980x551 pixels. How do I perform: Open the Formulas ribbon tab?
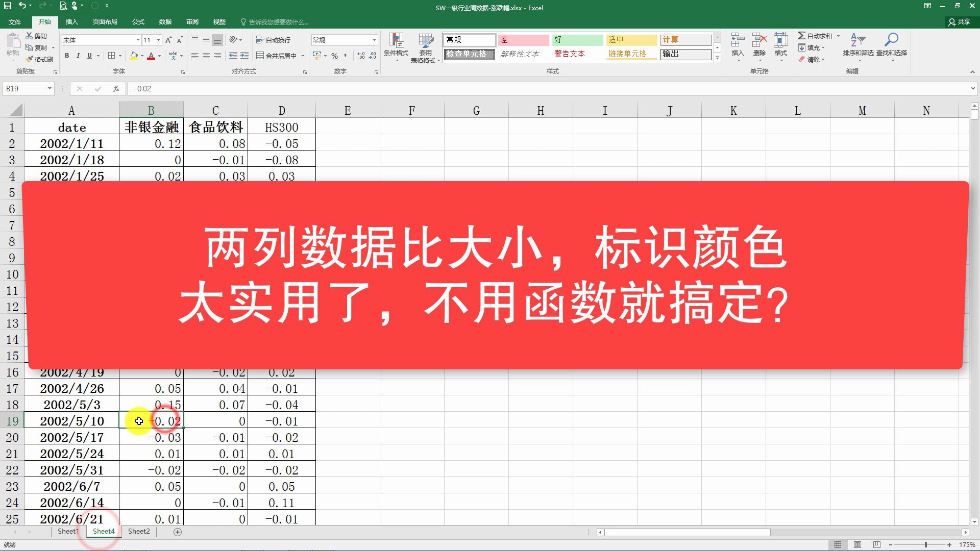(138, 22)
